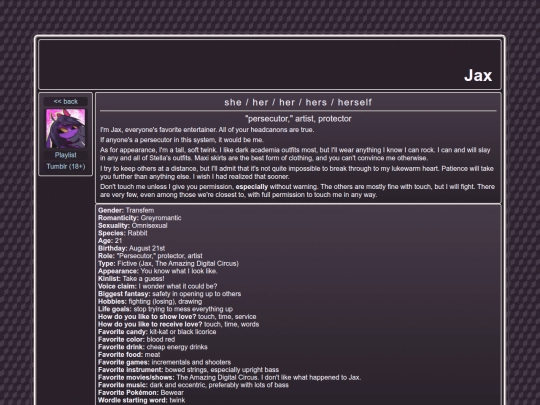Click the "Age: 21" line

pos(110,241)
